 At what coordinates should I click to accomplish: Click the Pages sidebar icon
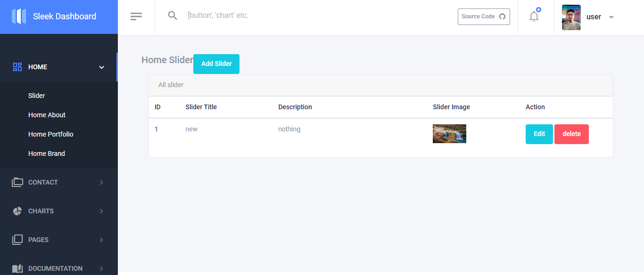point(17,240)
